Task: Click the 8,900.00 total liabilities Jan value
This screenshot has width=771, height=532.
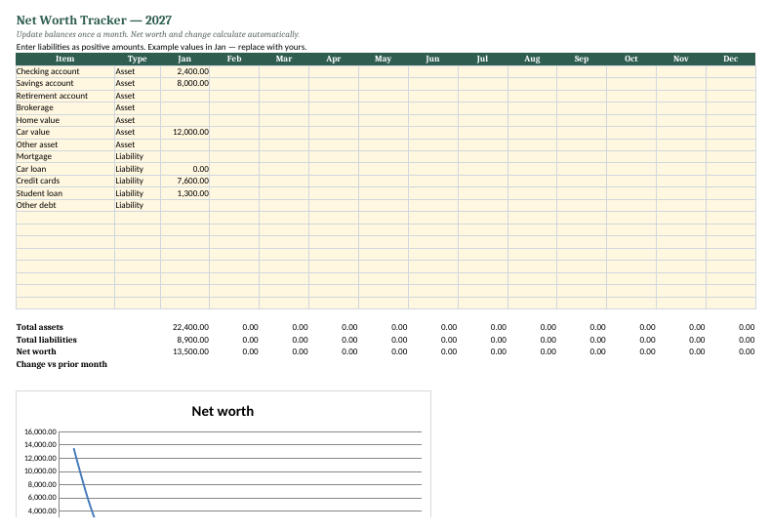Action: tap(193, 340)
